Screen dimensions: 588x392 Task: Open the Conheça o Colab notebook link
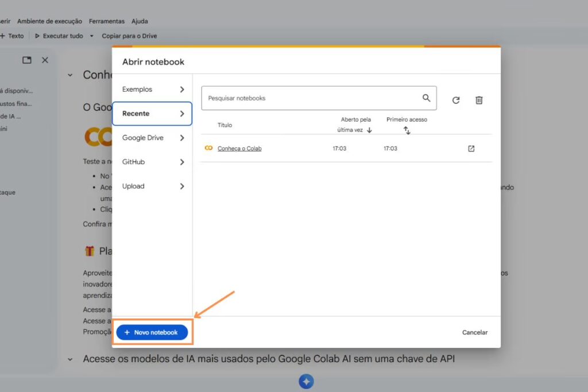[239, 149]
